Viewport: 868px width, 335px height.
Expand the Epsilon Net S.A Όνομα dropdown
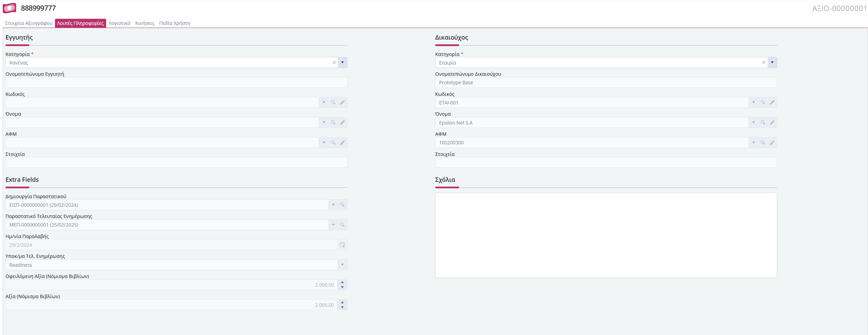click(x=753, y=122)
